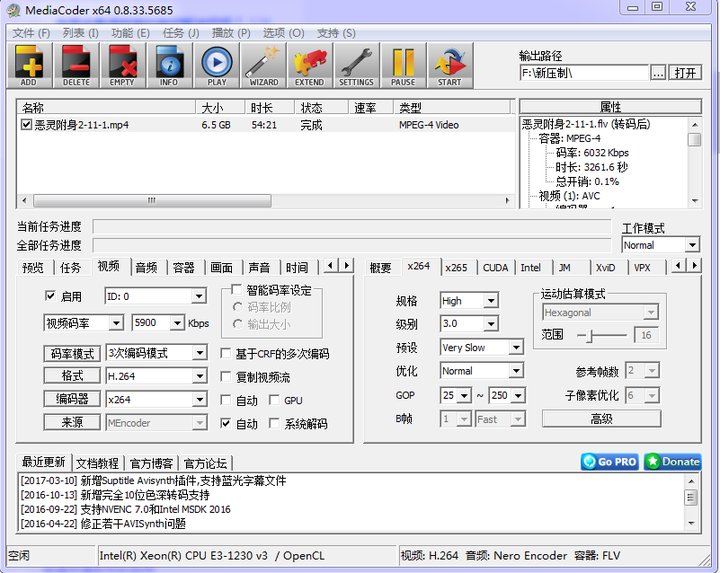Open the 视频码率 dropdown
The image size is (720, 573).
coord(84,323)
